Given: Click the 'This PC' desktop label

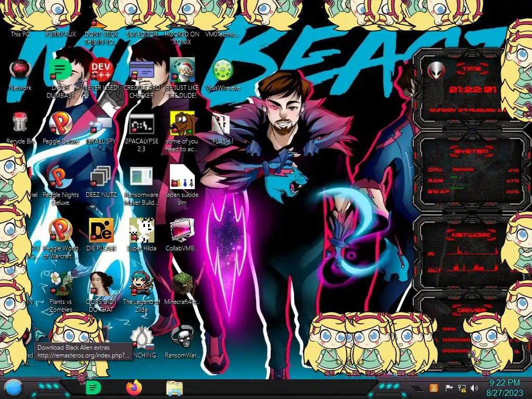Looking at the screenshot, I should (x=20, y=34).
